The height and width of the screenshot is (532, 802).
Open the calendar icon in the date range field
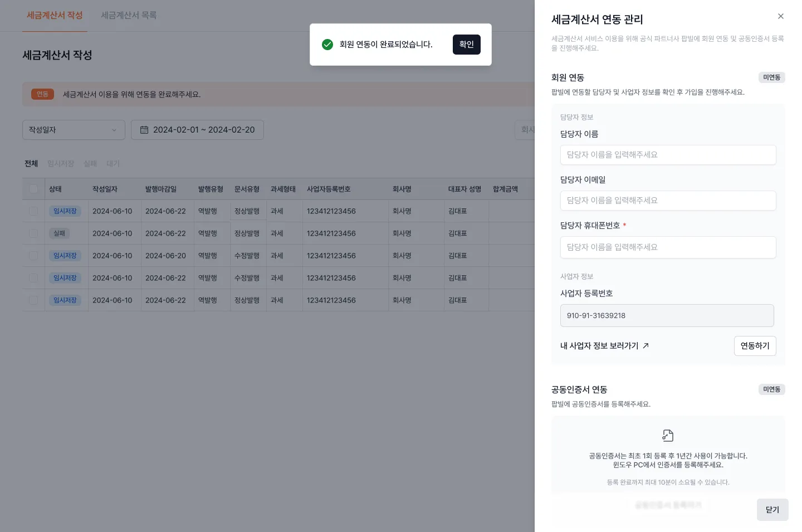[x=144, y=129]
